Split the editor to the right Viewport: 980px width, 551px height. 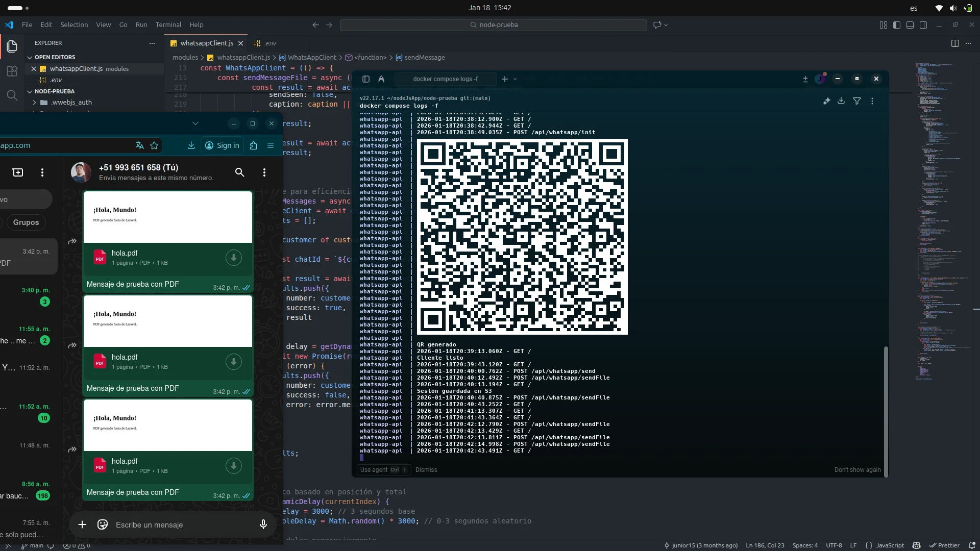tap(955, 43)
